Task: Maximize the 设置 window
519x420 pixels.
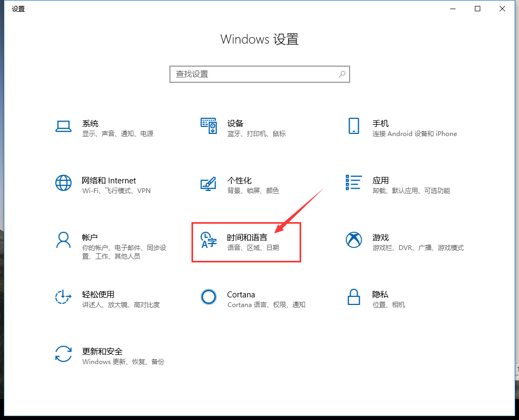Action: click(x=477, y=9)
